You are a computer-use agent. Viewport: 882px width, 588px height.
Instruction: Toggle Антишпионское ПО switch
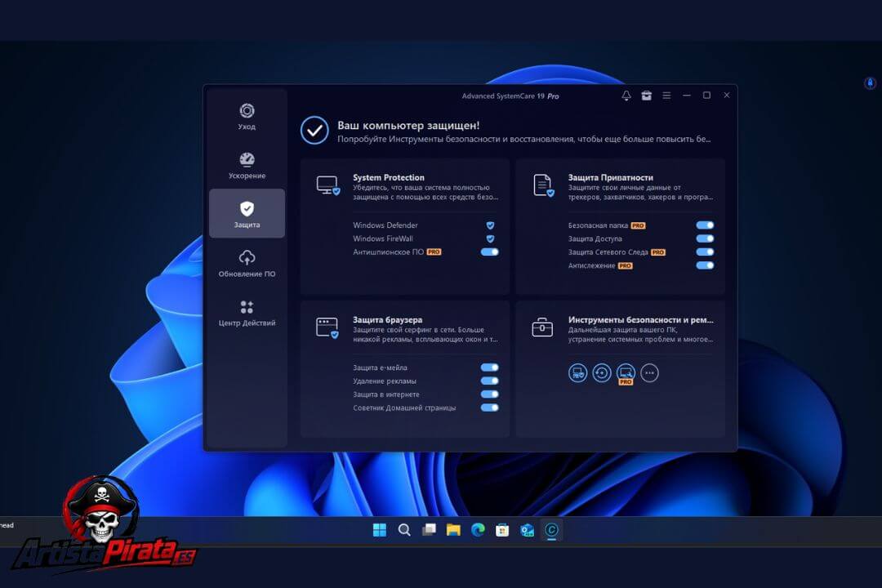click(x=489, y=252)
